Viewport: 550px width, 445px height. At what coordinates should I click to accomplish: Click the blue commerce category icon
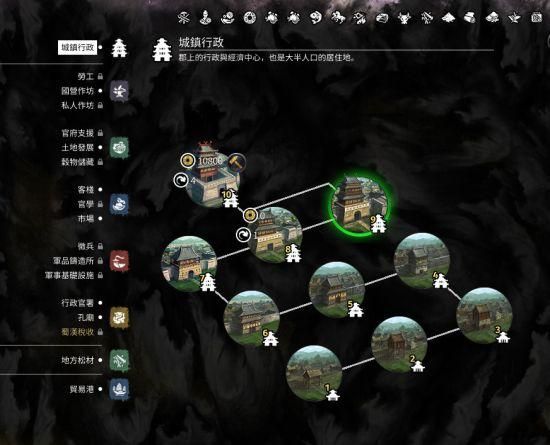119,204
